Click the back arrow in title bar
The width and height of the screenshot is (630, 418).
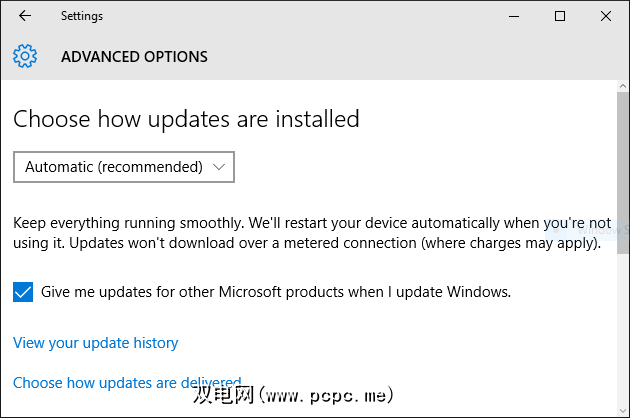coord(25,16)
